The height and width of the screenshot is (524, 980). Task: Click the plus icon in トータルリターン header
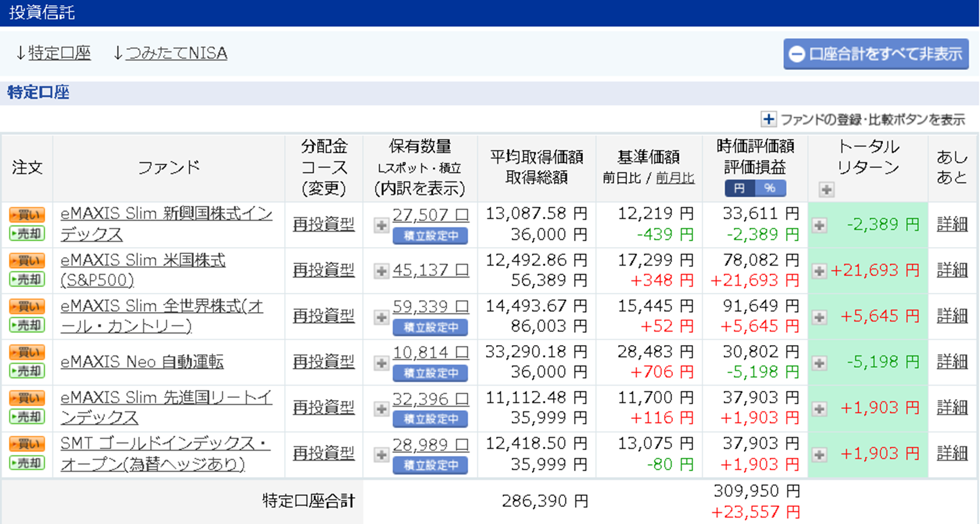coord(826,190)
